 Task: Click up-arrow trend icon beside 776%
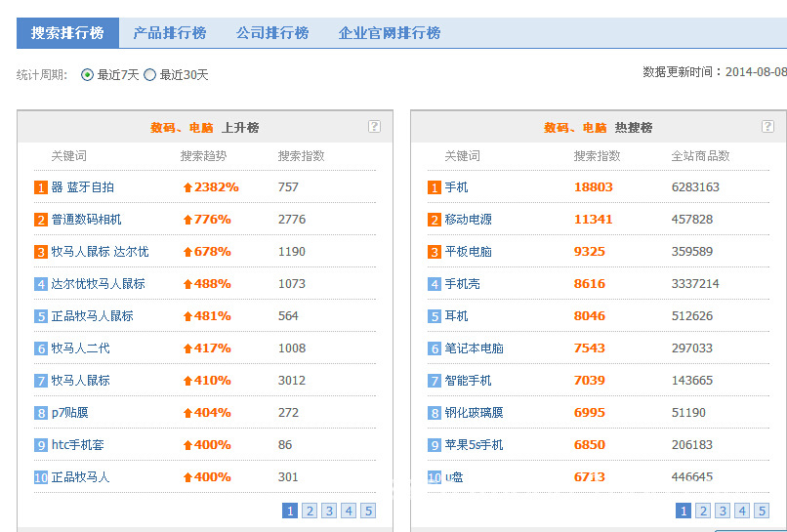click(187, 220)
